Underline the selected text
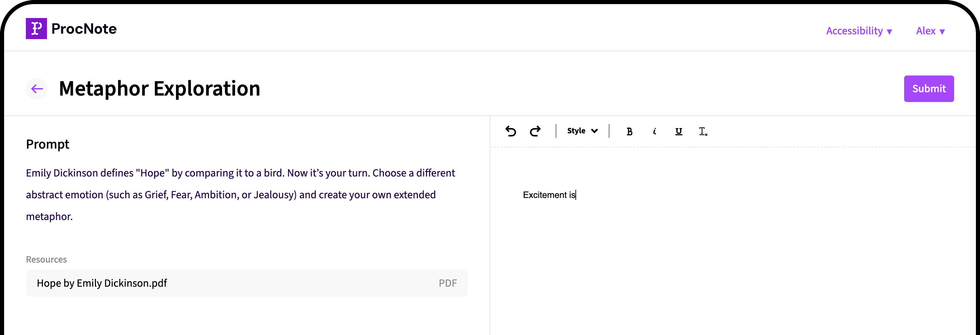 pos(679,131)
